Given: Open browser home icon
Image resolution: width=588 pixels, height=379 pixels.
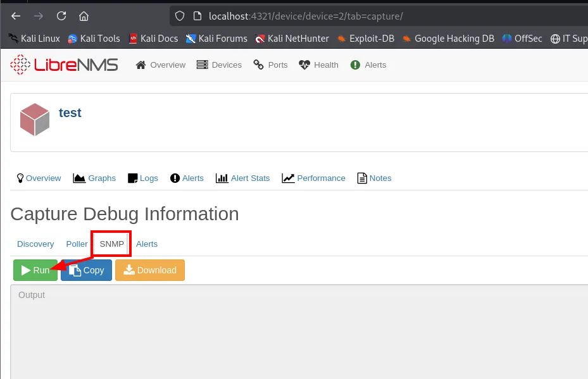Looking at the screenshot, I should (x=84, y=16).
